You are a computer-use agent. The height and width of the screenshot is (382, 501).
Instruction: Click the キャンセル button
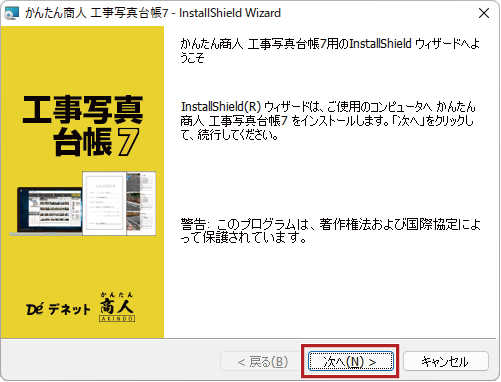(x=445, y=361)
